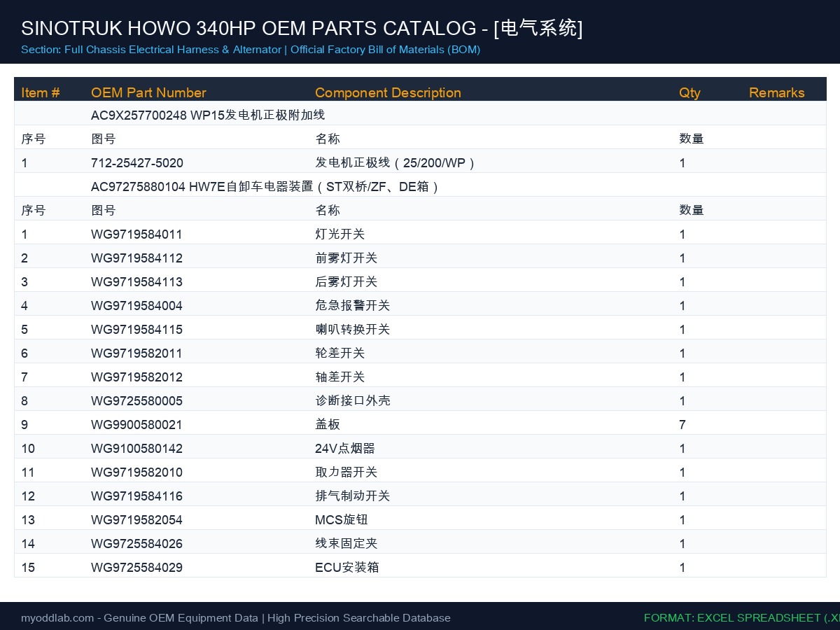Select description 诊断接口外壳
This screenshot has height=630, width=840.
pyautogui.click(x=353, y=401)
